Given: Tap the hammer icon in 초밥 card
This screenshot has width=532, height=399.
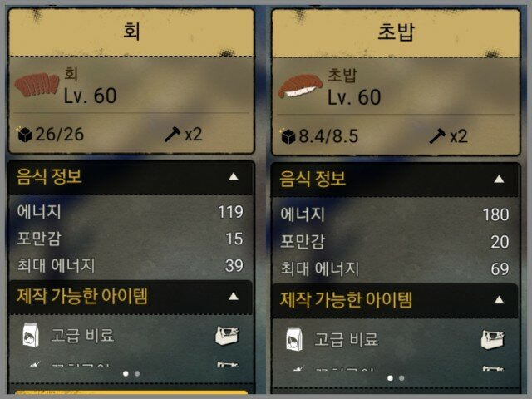Looking at the screenshot, I should [x=437, y=136].
